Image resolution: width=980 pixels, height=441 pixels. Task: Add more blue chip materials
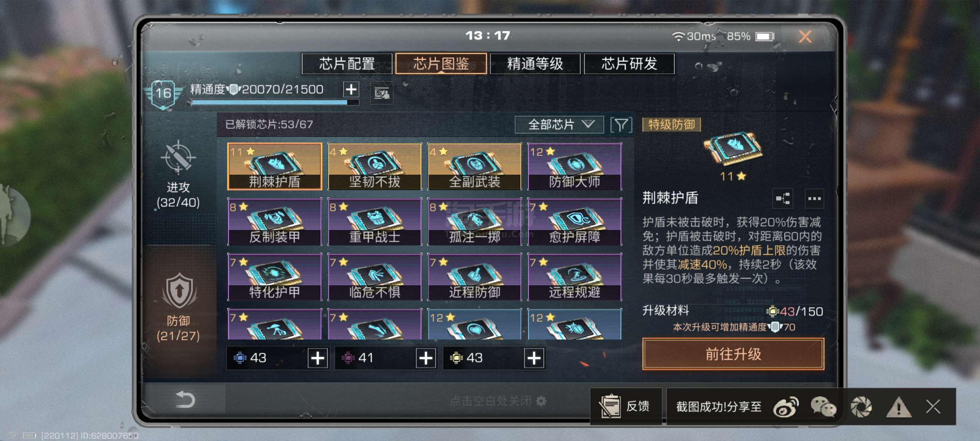point(318,358)
